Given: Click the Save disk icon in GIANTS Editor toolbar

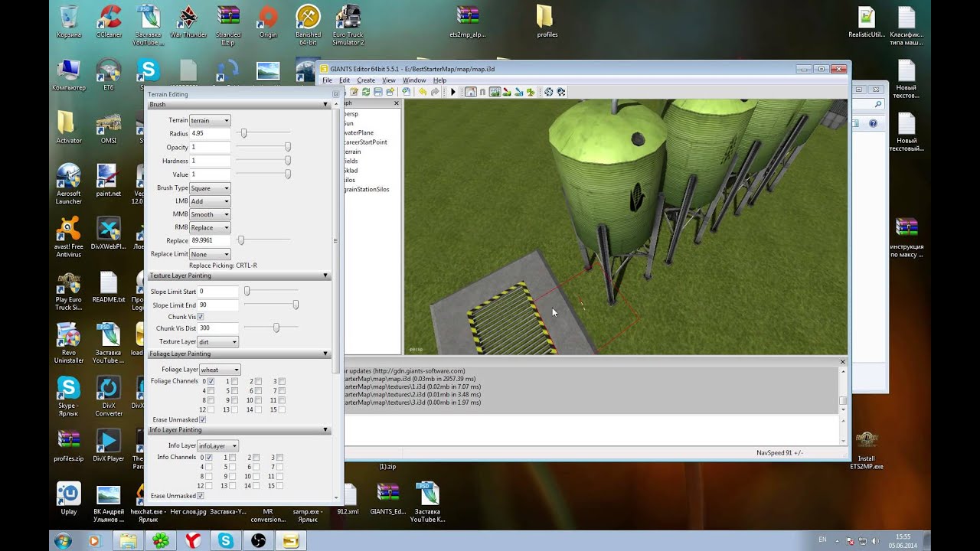Looking at the screenshot, I should 378,92.
